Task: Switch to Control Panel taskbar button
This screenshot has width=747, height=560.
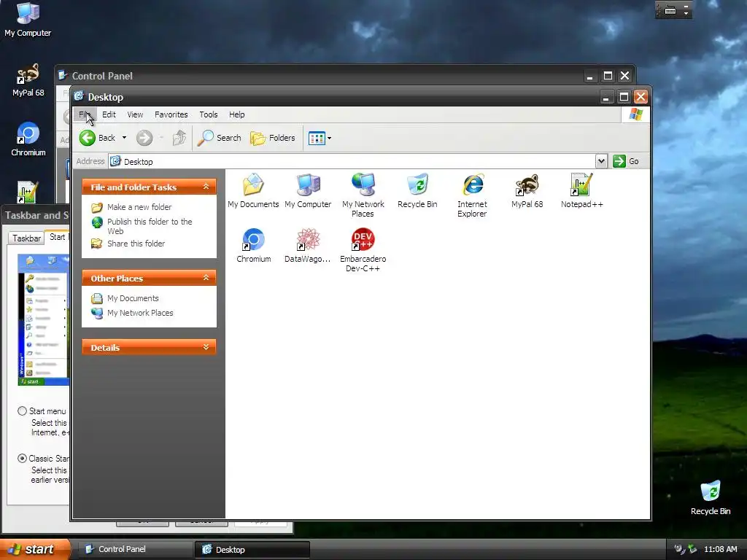Action: 134,549
